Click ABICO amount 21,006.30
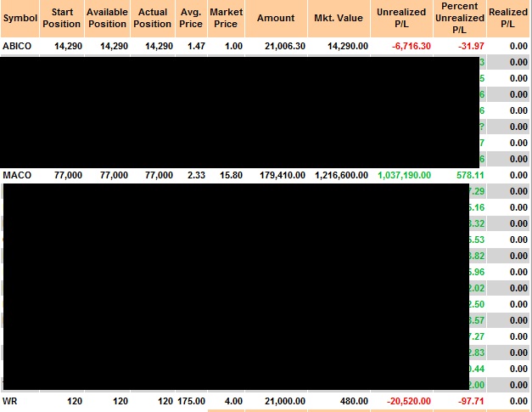 click(x=285, y=46)
